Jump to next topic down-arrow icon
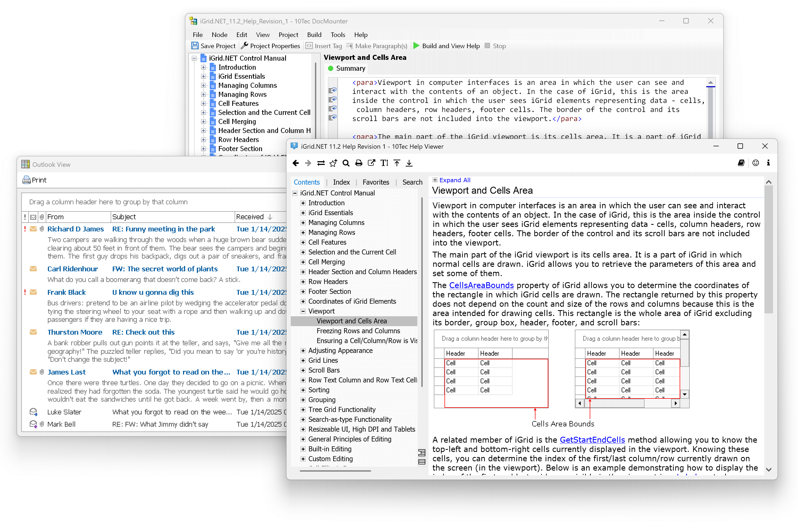The image size is (798, 532). pos(409,163)
